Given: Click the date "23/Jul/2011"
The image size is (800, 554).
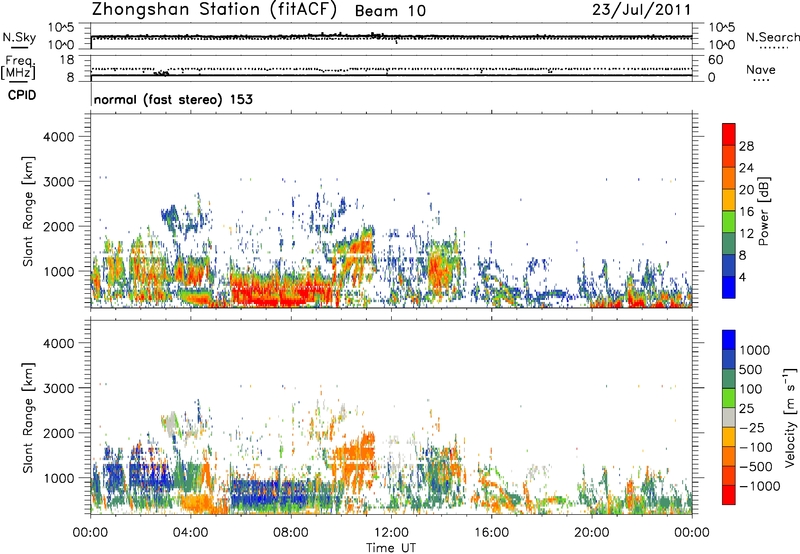Looking at the screenshot, I should click(x=642, y=10).
